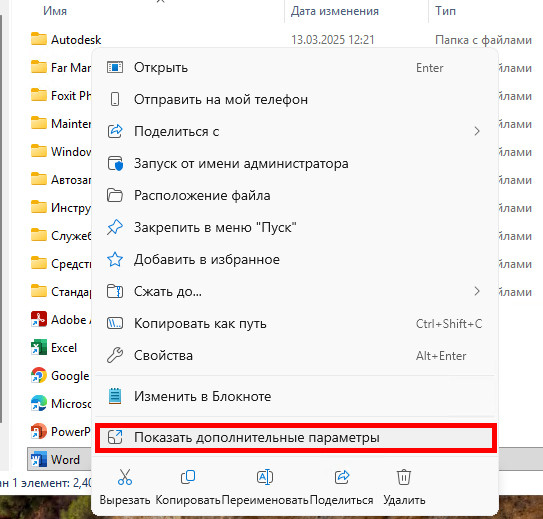Expand the chevron next to 'Поделиться с'
This screenshot has height=519, width=543.
[x=477, y=131]
